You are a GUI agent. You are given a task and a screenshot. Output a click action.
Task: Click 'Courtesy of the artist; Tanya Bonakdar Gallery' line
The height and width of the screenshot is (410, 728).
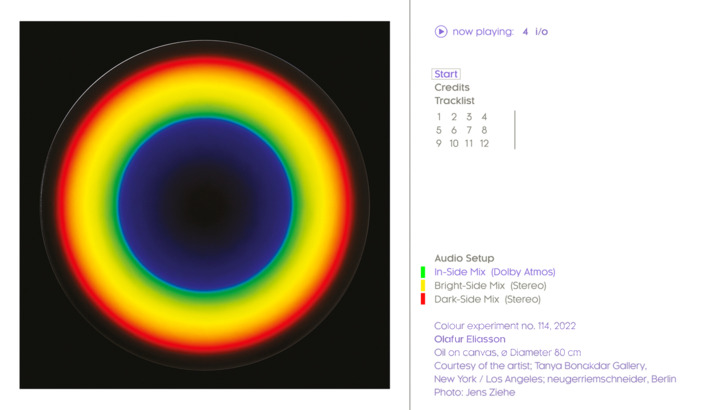[x=540, y=366]
